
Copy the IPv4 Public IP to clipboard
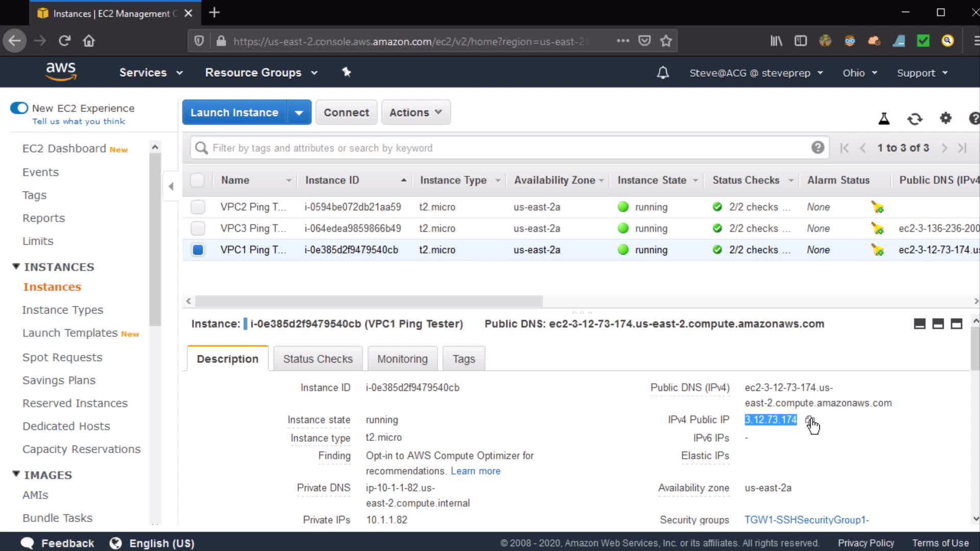pos(810,420)
